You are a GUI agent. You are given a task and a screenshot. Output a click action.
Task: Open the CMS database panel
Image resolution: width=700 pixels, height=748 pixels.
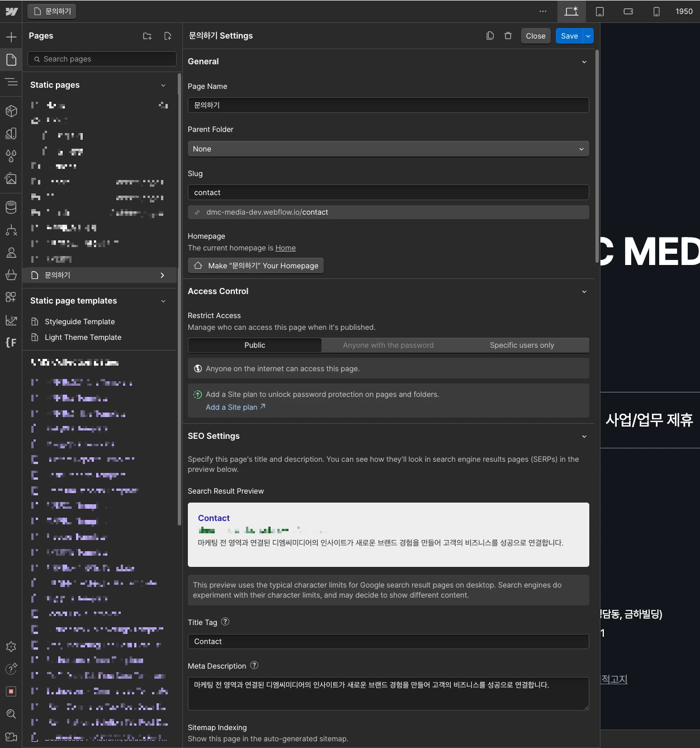click(x=11, y=207)
